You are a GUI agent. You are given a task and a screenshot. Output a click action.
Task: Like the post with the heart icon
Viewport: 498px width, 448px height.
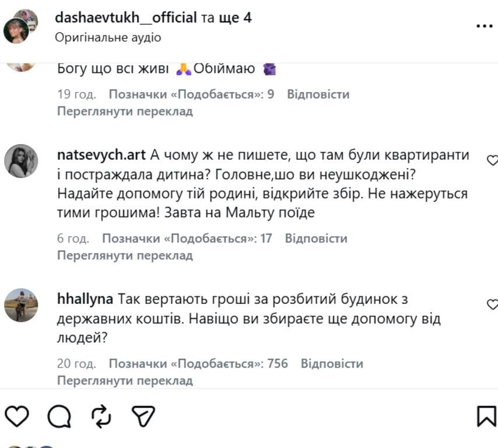click(x=17, y=416)
